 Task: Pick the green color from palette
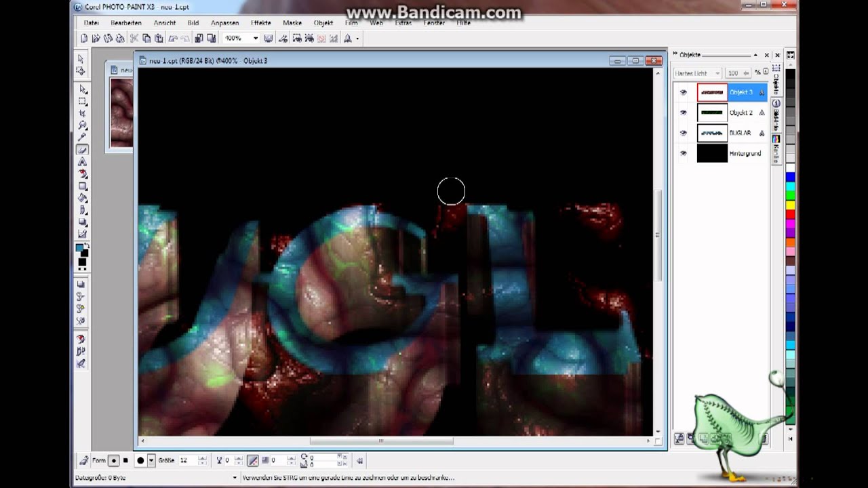790,196
